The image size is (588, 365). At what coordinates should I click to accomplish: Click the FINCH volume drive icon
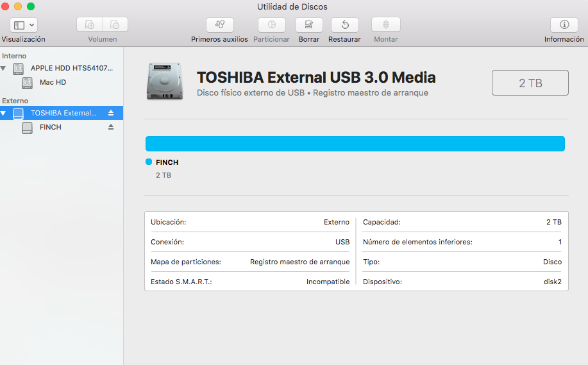(27, 128)
